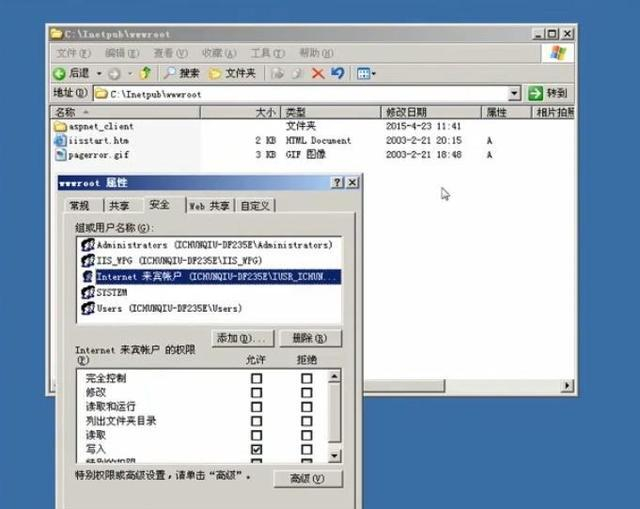Go up one folder level with the Up icon
Viewport: 640px width, 509px height.
pyautogui.click(x=145, y=73)
